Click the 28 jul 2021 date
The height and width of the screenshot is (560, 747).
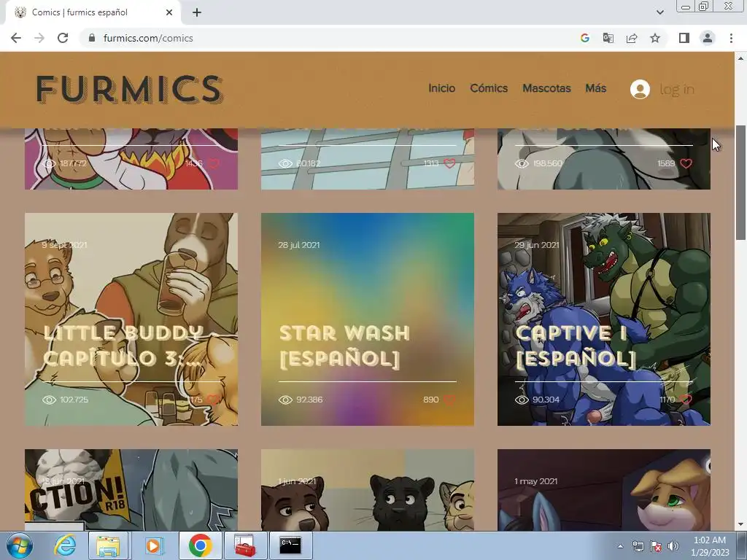pyautogui.click(x=298, y=245)
